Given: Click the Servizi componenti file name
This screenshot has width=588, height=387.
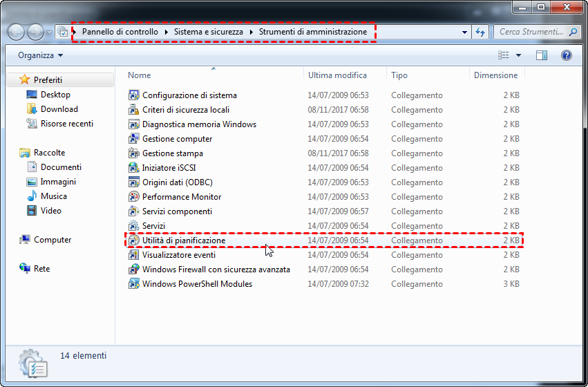Looking at the screenshot, I should pyautogui.click(x=177, y=211).
